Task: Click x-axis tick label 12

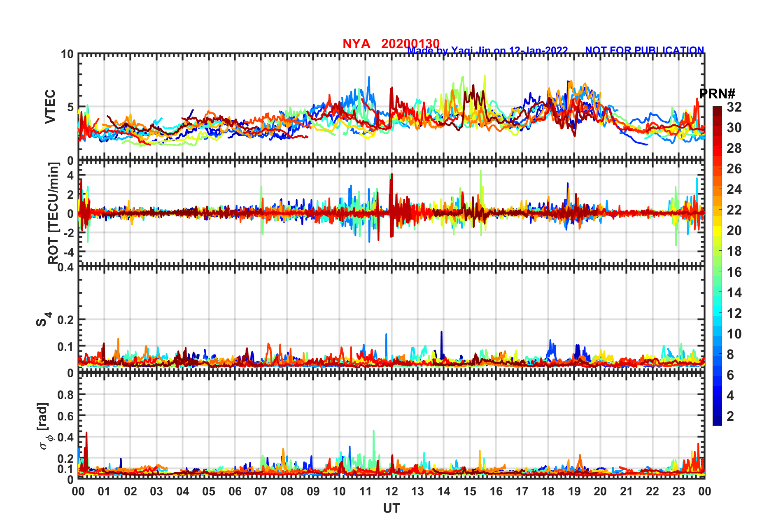Action: (x=391, y=491)
